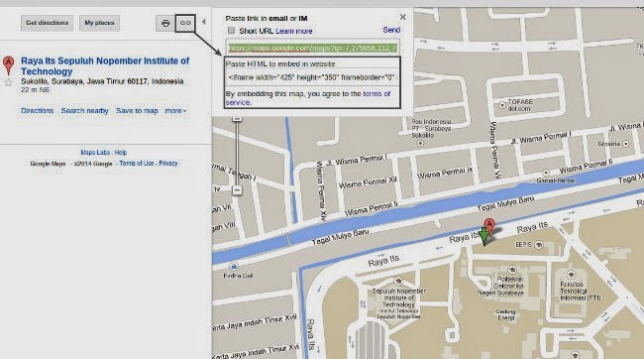
Task: Click the link chain icon button
Action: coord(185,23)
